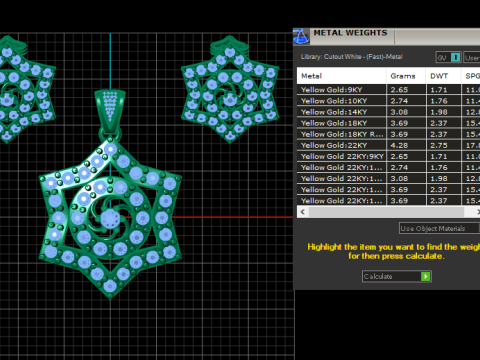480x360 pixels.
Task: Click the green arrow on the Calculate button
Action: click(x=426, y=276)
